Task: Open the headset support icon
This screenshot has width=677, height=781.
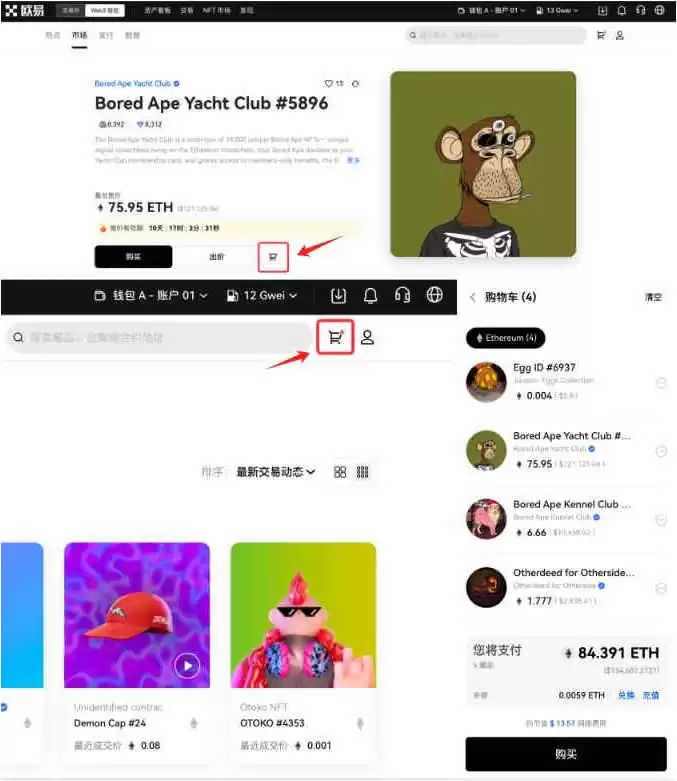Action: (402, 295)
